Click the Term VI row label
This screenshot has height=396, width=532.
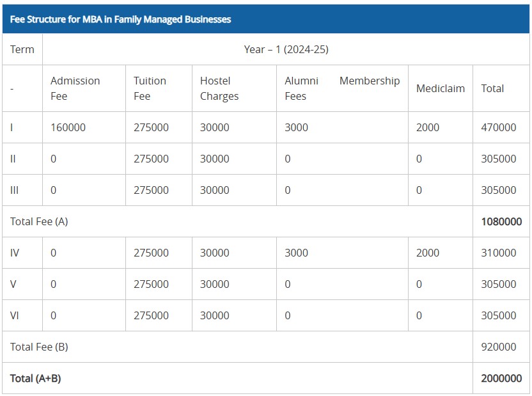tap(15, 315)
